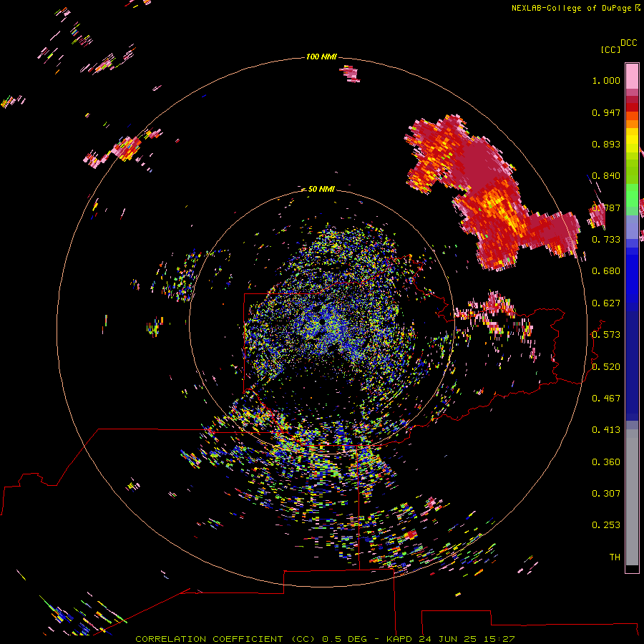
Task: Click the 0.307 legend value
Action: (606, 494)
